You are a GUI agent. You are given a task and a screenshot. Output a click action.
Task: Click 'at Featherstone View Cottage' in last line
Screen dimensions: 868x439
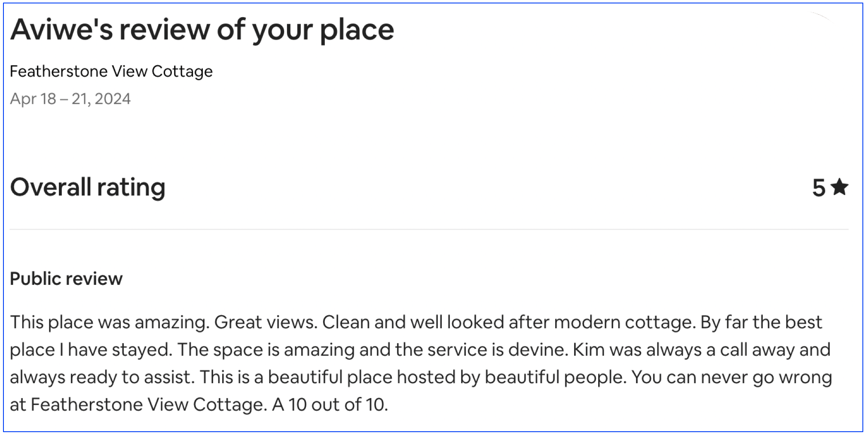138,405
